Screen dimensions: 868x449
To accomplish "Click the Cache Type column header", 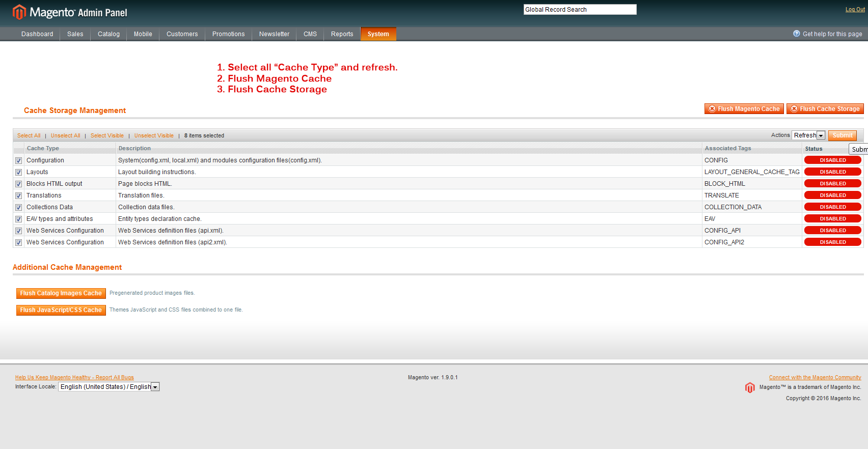I will pos(43,148).
